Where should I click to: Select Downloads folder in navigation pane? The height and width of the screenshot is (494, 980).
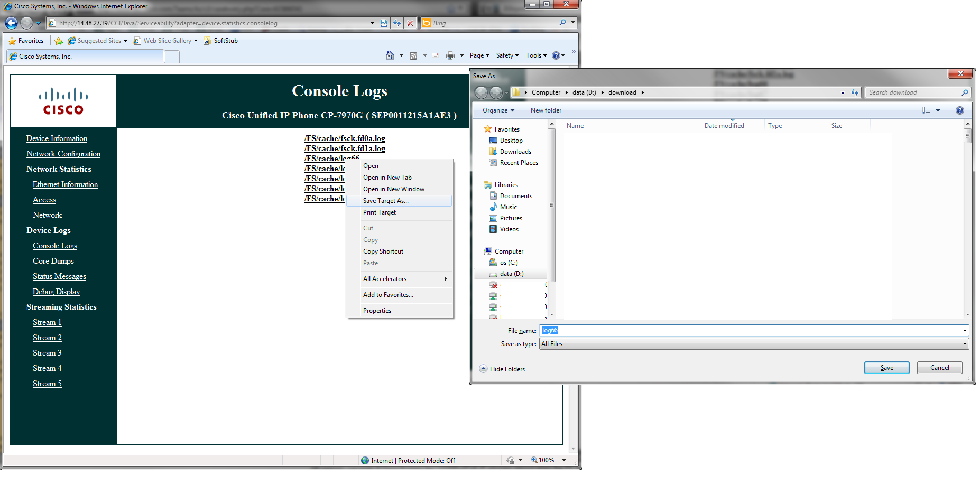(510, 152)
